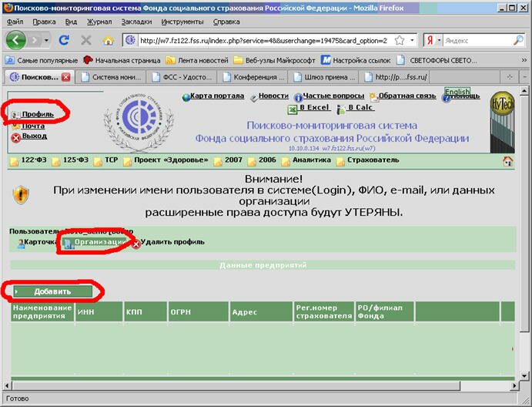532x407 pixels.
Task: Click the Удалить профиль red X icon
Action: click(136, 244)
